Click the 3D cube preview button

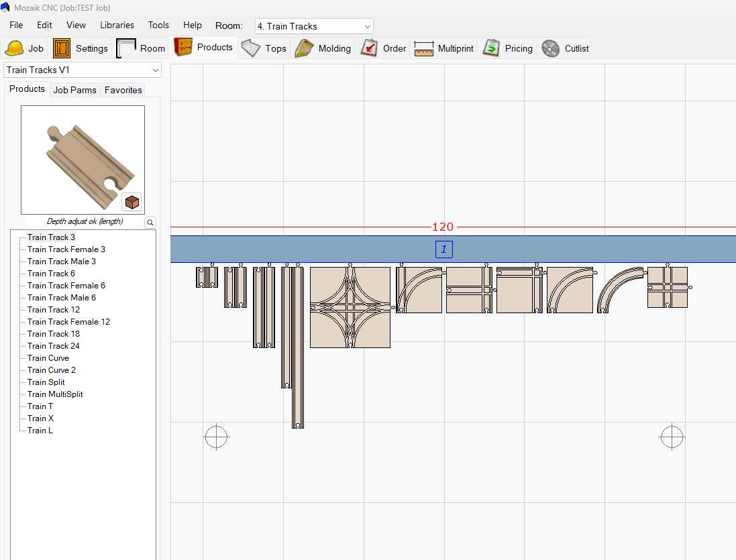132,202
